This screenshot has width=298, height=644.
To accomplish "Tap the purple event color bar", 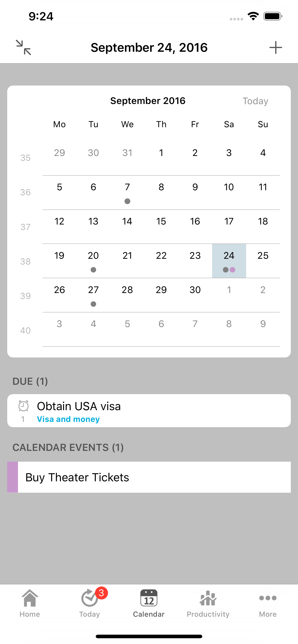I will pos(12,477).
